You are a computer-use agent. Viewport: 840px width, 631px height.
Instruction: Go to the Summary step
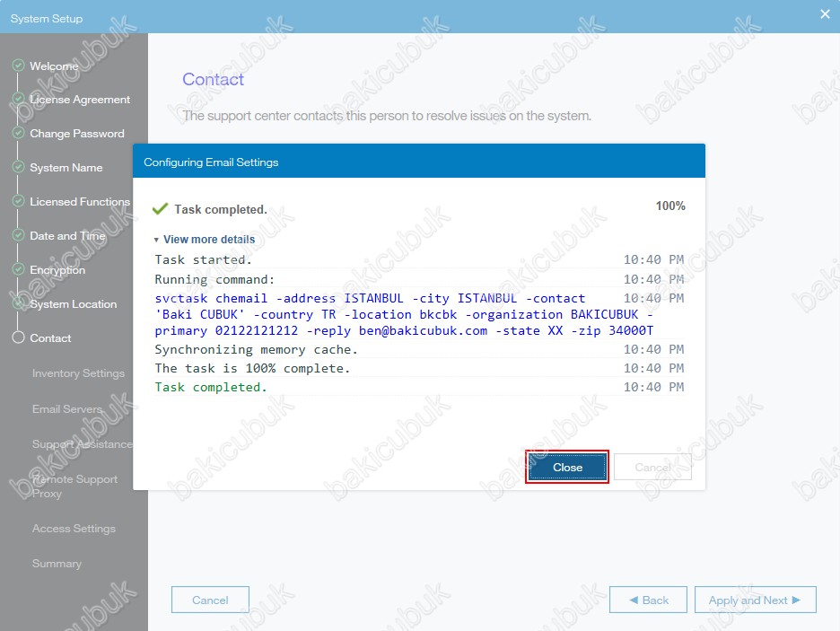[x=57, y=564]
